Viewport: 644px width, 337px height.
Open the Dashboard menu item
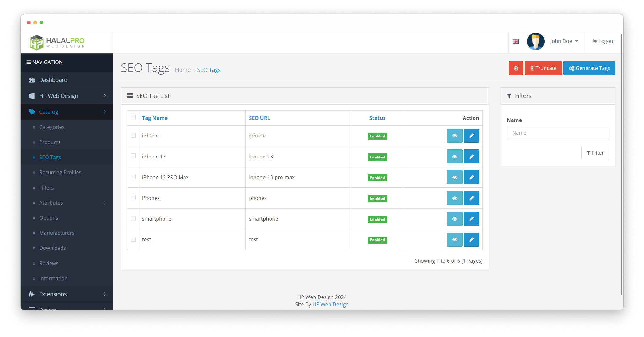(x=67, y=80)
